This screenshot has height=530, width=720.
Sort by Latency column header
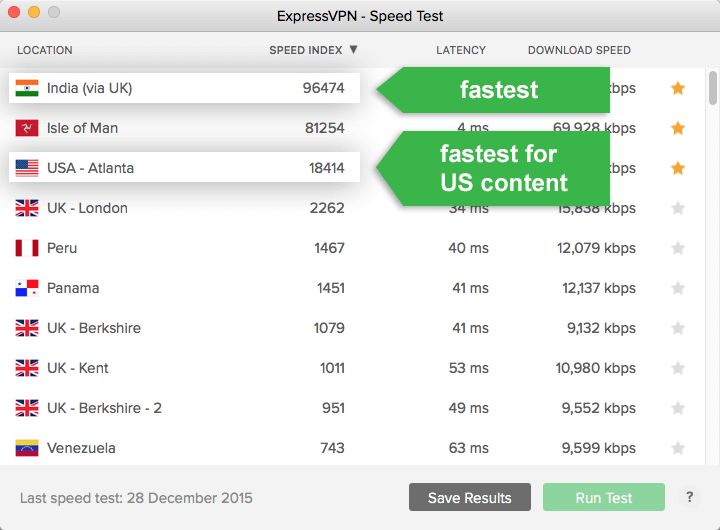click(x=461, y=50)
